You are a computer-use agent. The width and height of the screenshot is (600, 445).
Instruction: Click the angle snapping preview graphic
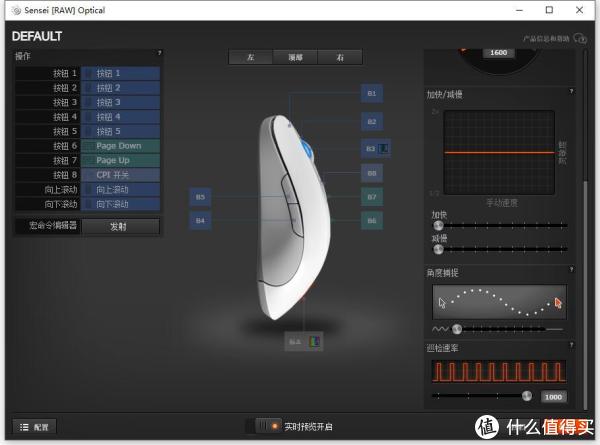click(499, 302)
